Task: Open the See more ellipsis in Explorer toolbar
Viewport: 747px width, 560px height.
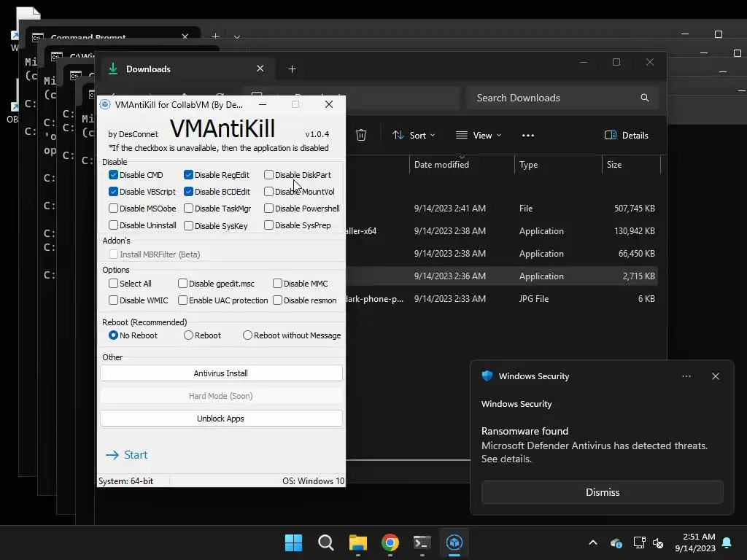Action: click(x=528, y=135)
